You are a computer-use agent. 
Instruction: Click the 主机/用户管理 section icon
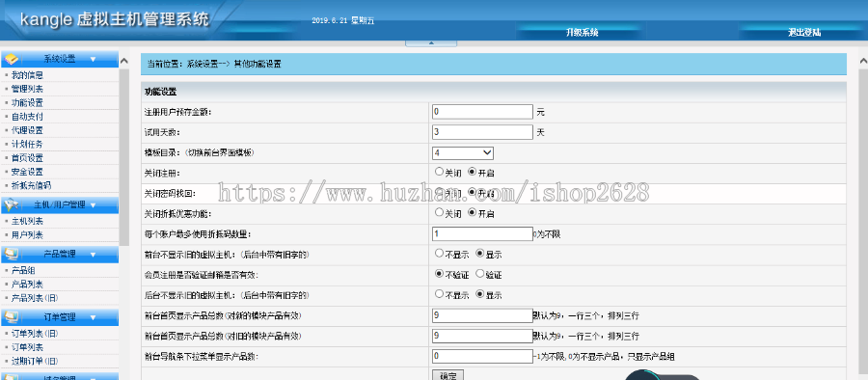tap(12, 205)
